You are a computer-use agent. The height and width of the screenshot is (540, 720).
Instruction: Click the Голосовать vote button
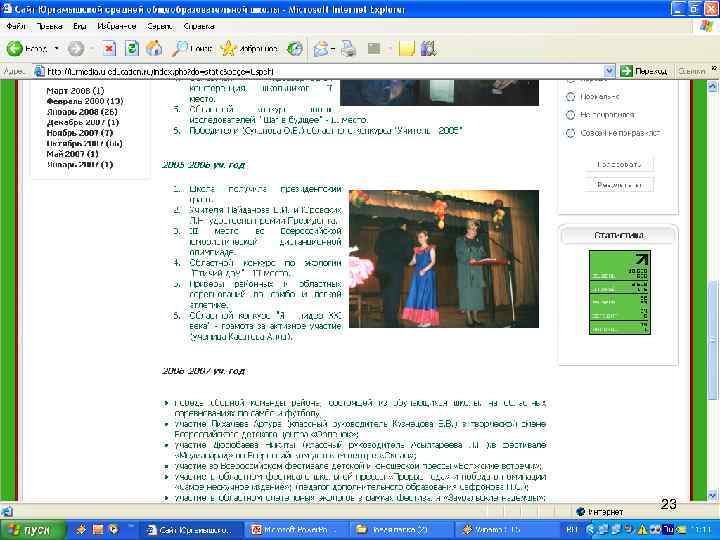(619, 164)
